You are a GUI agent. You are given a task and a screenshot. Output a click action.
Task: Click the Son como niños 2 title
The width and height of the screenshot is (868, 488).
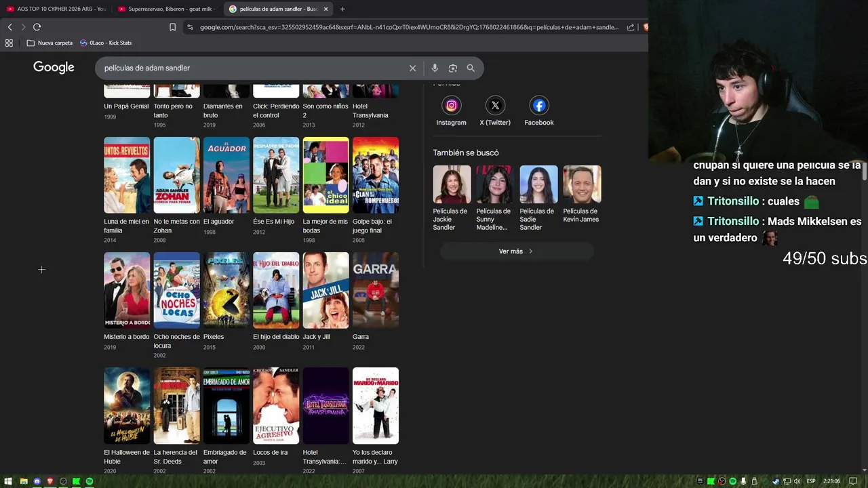(325, 110)
